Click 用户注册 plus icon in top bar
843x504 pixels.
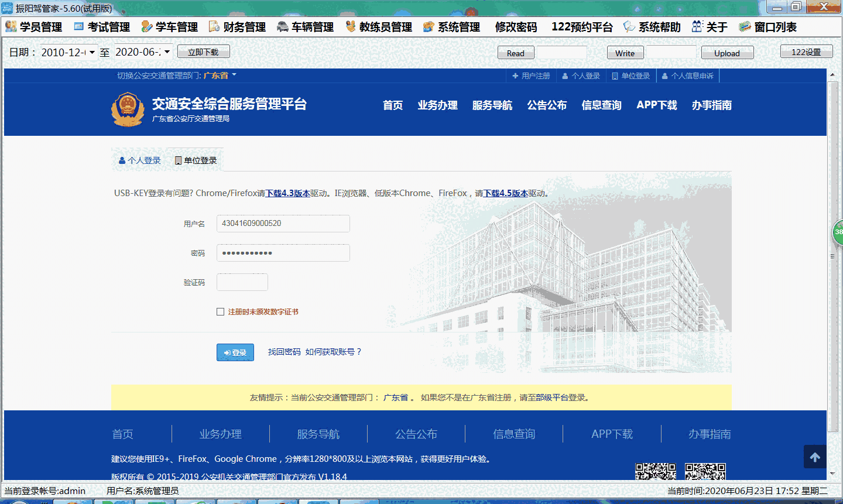click(x=515, y=76)
